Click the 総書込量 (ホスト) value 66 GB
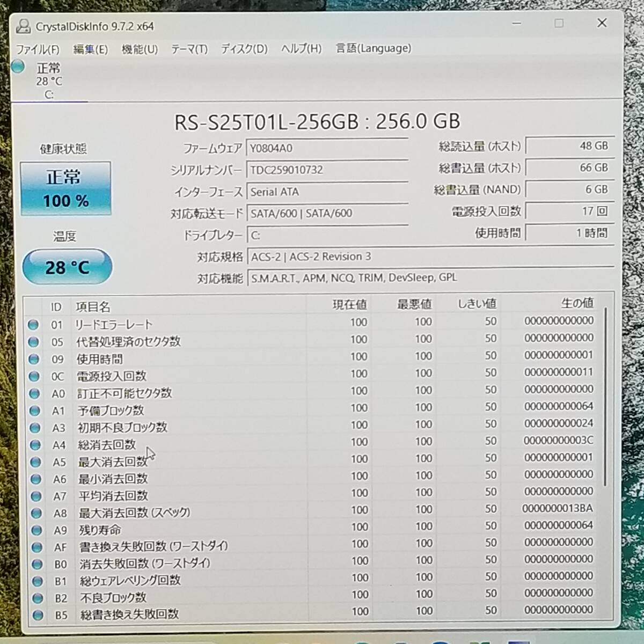 [570, 168]
